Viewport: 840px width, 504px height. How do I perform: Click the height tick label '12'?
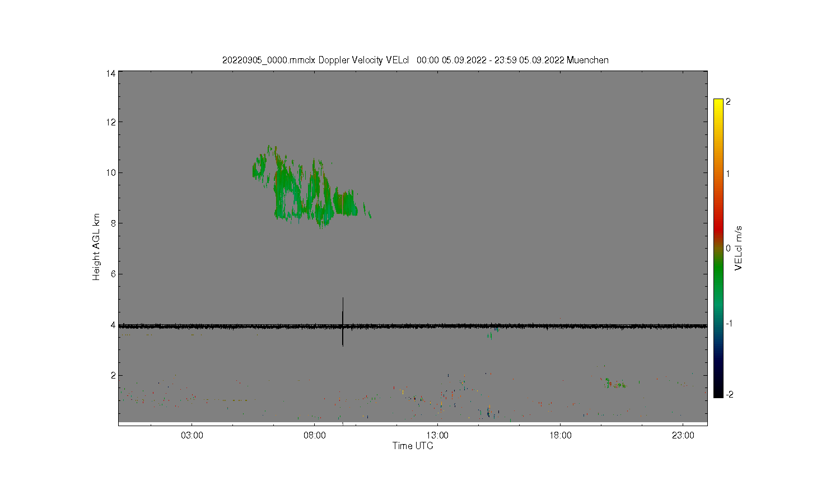click(x=111, y=122)
